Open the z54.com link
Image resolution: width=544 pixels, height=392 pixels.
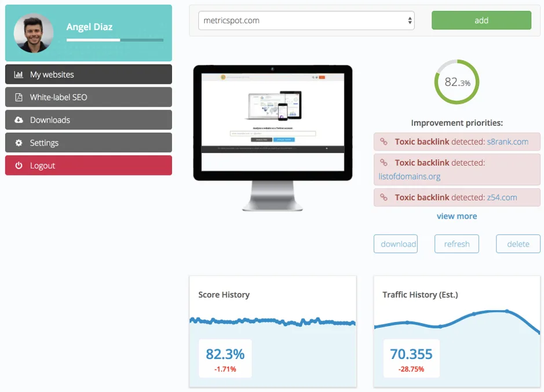[502, 197]
